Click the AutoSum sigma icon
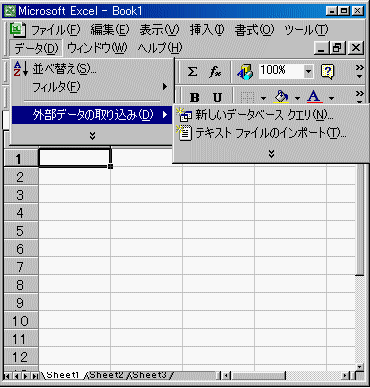The width and height of the screenshot is (370, 388). pyautogui.click(x=192, y=71)
